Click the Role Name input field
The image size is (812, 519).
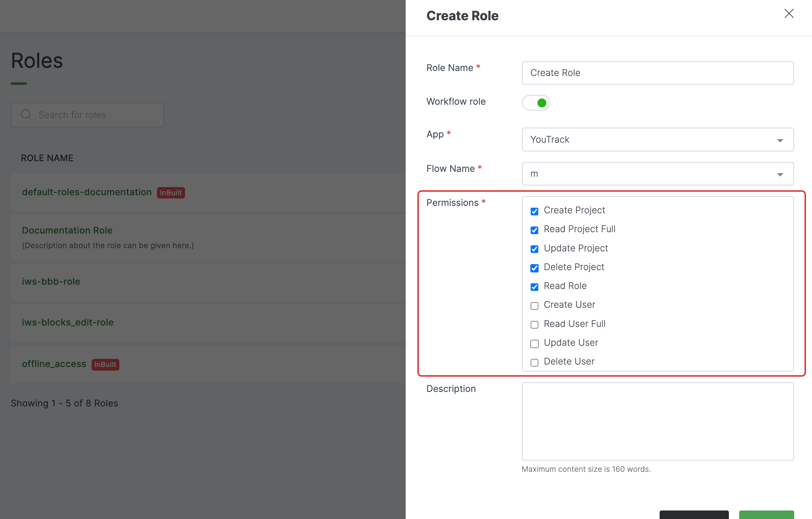pos(657,73)
